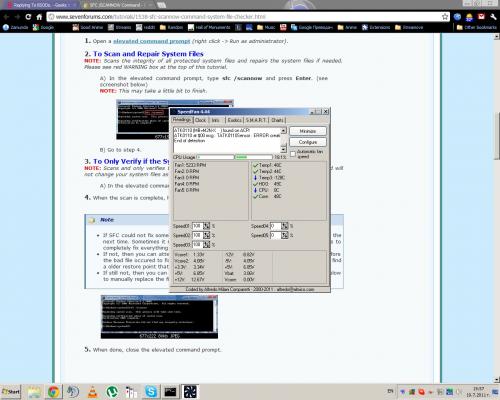Click CPU blue down-arrow icon
The width and height of the screenshot is (500, 400).
[256, 190]
